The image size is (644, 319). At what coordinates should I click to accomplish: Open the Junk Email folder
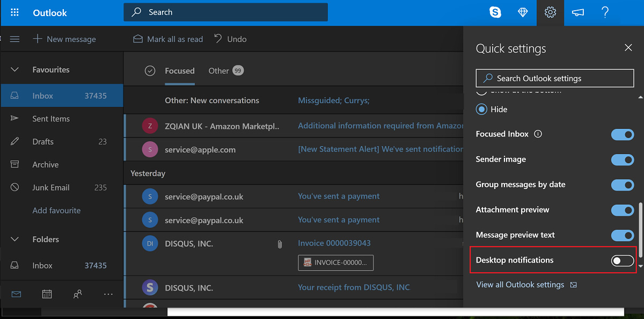click(62, 188)
